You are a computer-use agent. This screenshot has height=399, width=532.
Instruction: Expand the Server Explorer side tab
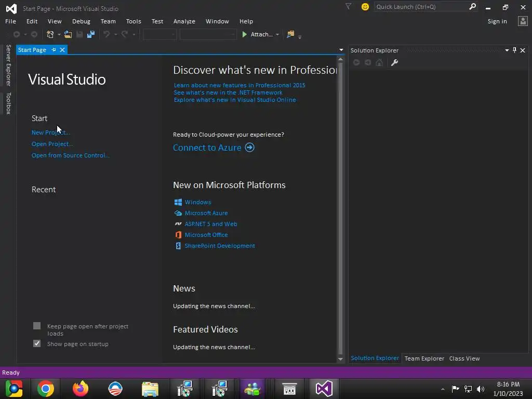[8, 65]
